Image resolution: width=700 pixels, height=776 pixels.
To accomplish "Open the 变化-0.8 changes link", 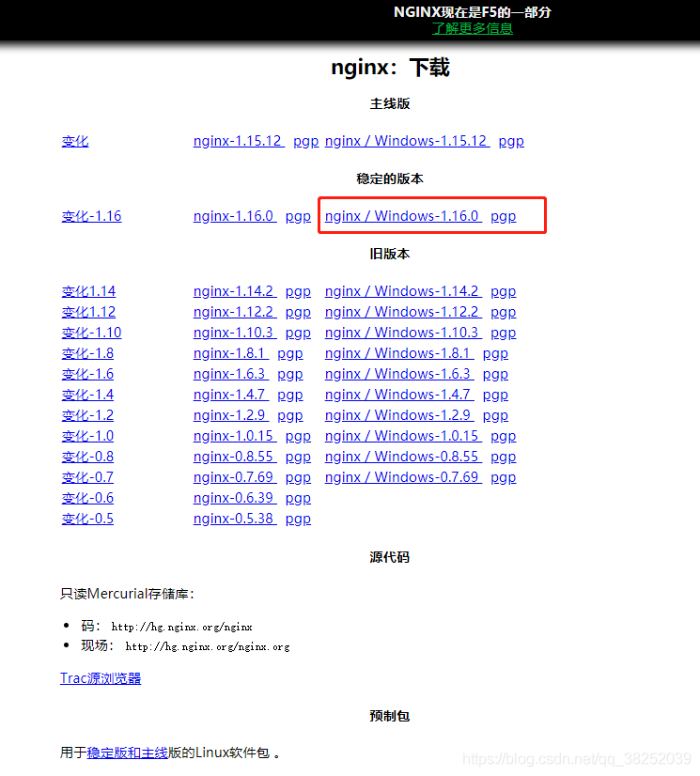I will pos(87,457).
